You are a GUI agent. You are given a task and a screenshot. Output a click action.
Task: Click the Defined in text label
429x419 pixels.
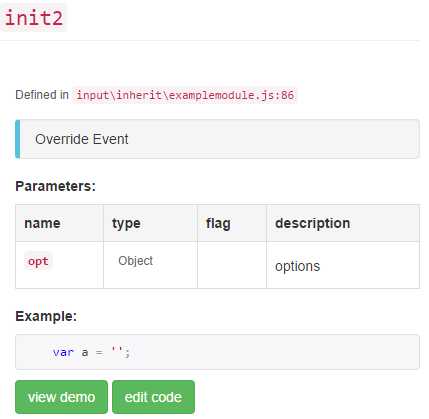42,95
